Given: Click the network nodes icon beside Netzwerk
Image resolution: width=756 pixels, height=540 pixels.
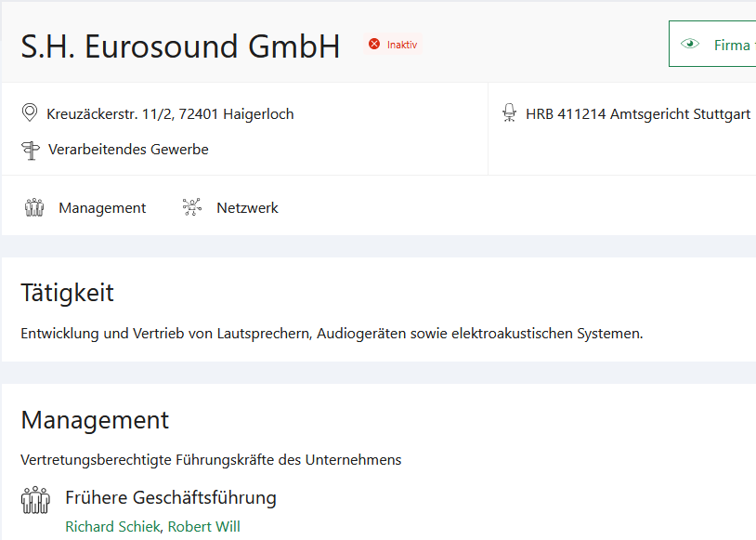Looking at the screenshot, I should (x=192, y=207).
